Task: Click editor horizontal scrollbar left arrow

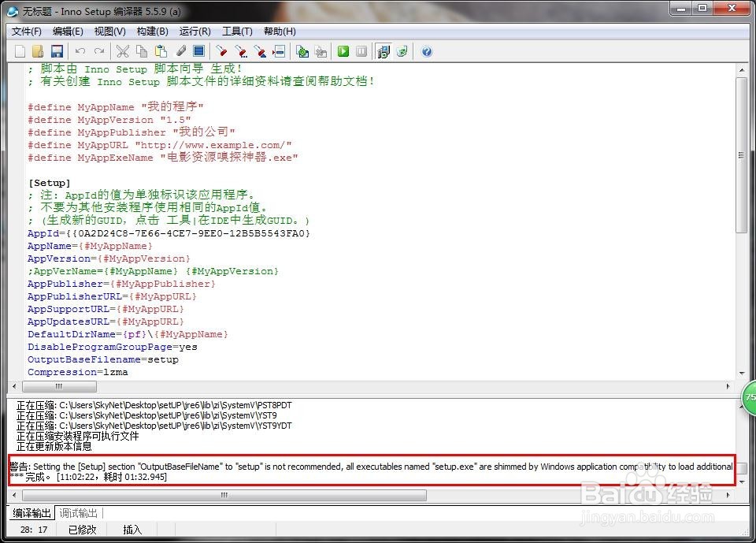Action: [x=14, y=386]
